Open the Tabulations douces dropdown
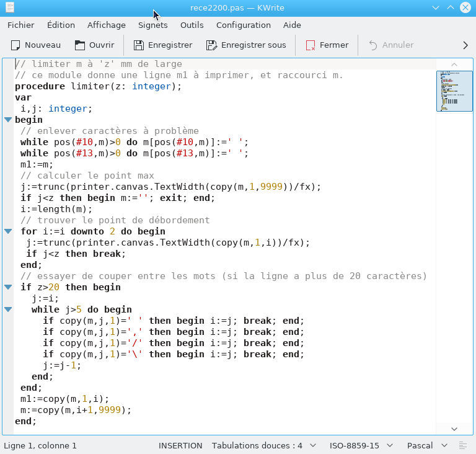 click(264, 445)
